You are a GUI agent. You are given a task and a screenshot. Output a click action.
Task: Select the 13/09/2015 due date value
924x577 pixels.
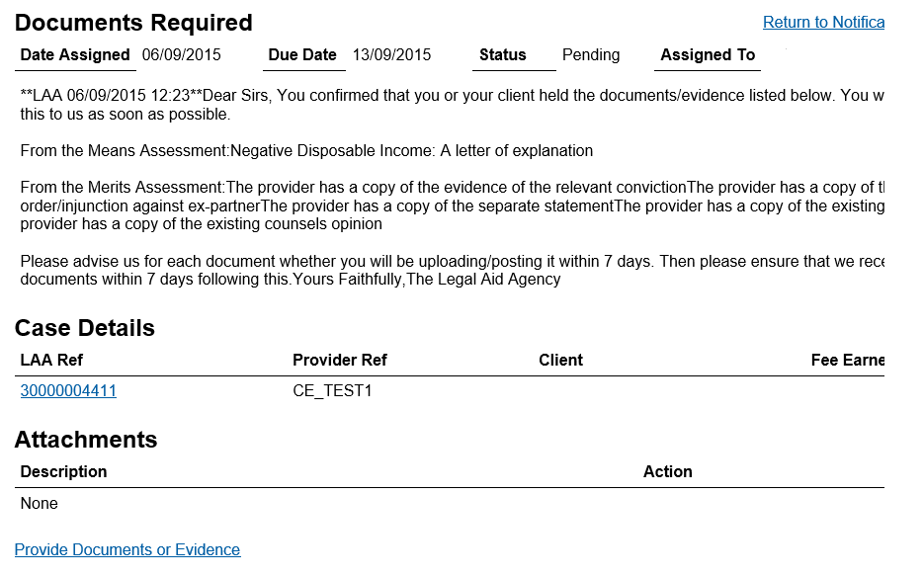[392, 55]
